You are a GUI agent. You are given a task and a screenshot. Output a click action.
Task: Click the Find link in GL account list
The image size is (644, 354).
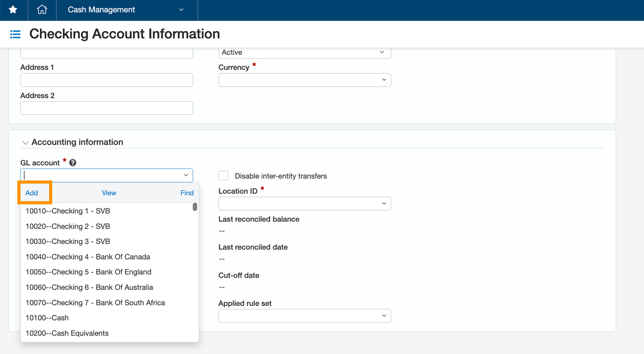click(187, 193)
